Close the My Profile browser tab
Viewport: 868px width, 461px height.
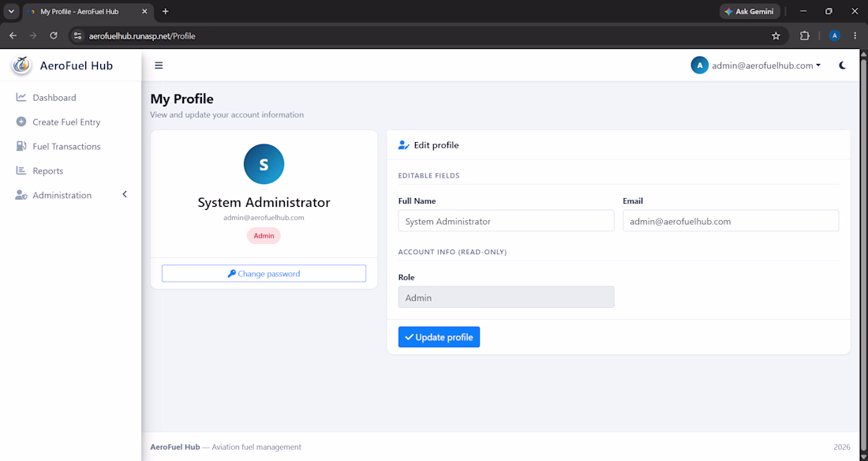(145, 11)
